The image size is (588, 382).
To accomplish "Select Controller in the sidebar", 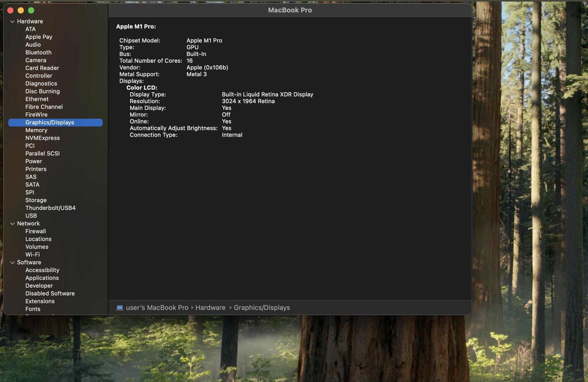I will [39, 76].
